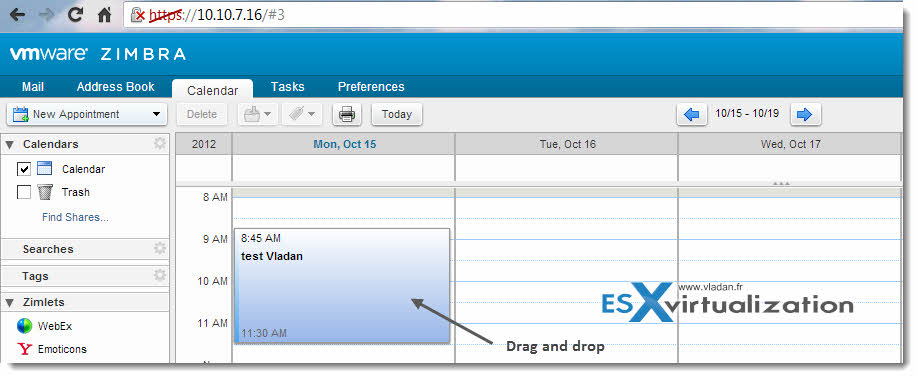Click the Today button

coord(397,114)
